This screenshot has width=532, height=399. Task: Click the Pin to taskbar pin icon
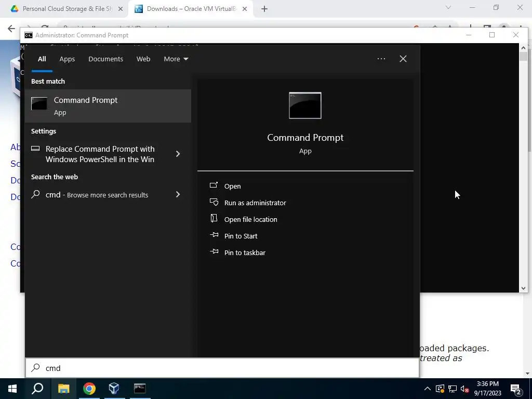click(x=214, y=251)
